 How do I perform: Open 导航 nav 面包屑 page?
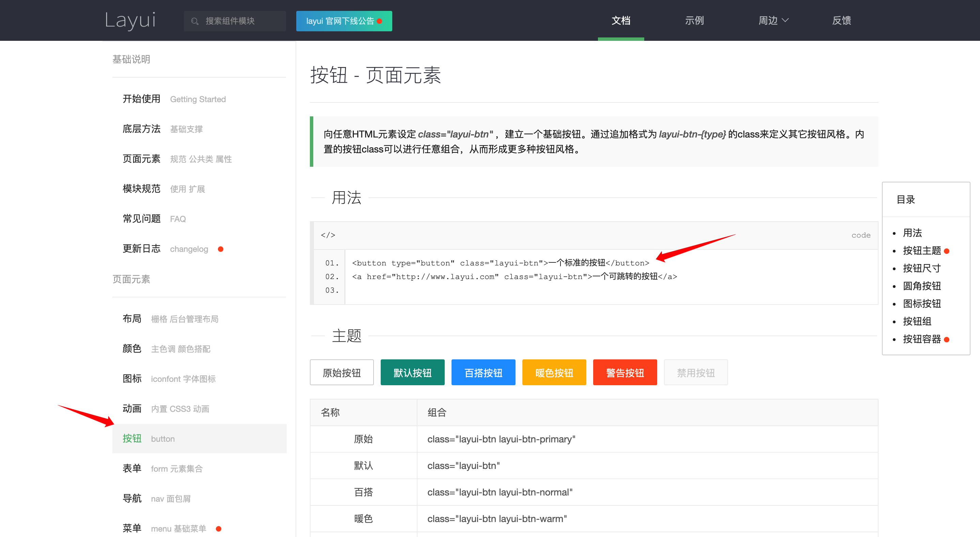pyautogui.click(x=199, y=499)
